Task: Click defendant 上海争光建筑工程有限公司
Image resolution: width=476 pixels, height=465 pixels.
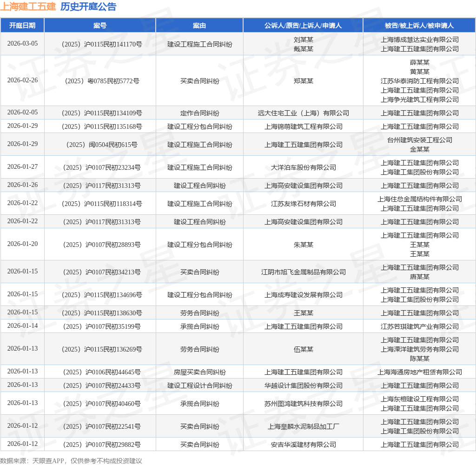Action: click(x=420, y=100)
